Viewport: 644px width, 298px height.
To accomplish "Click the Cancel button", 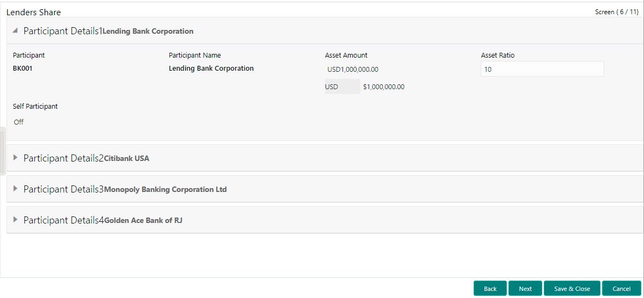I will tap(622, 289).
